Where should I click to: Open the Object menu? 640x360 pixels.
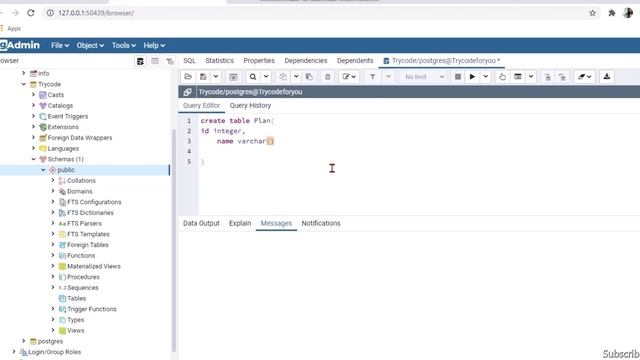tap(90, 45)
